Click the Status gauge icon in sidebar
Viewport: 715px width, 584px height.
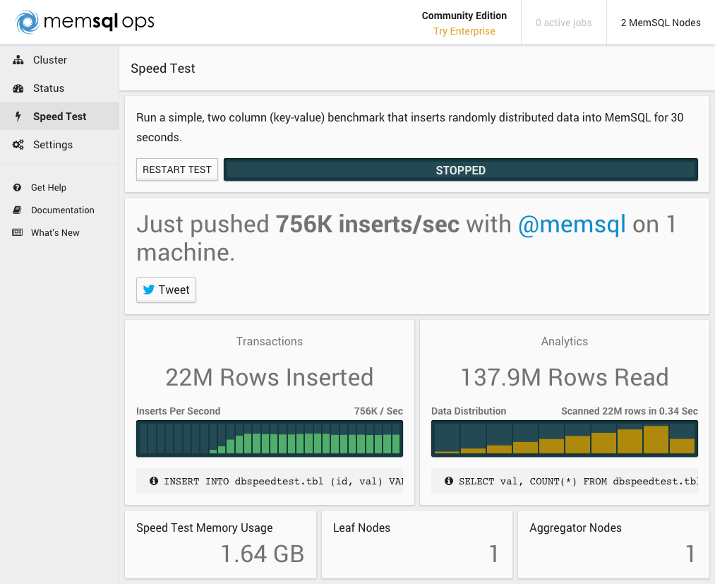[x=18, y=88]
